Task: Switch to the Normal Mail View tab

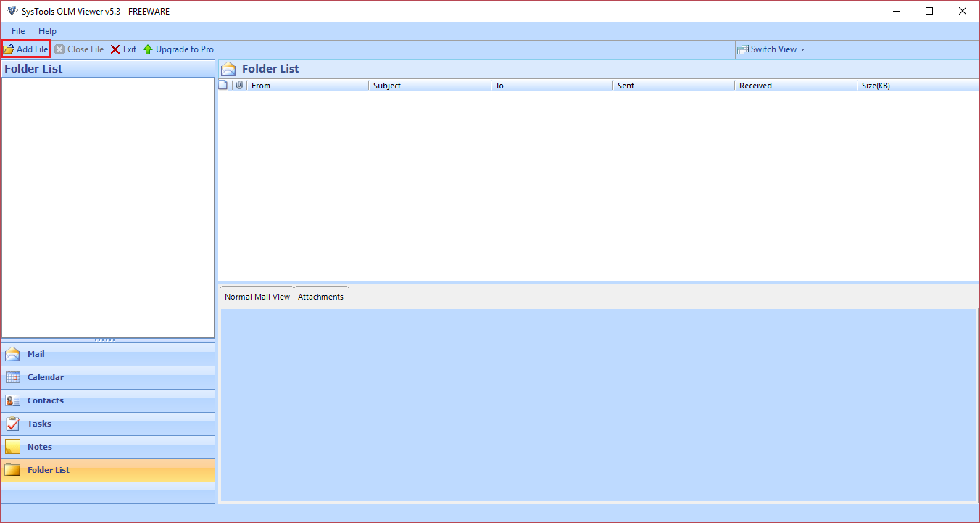Action: (257, 297)
